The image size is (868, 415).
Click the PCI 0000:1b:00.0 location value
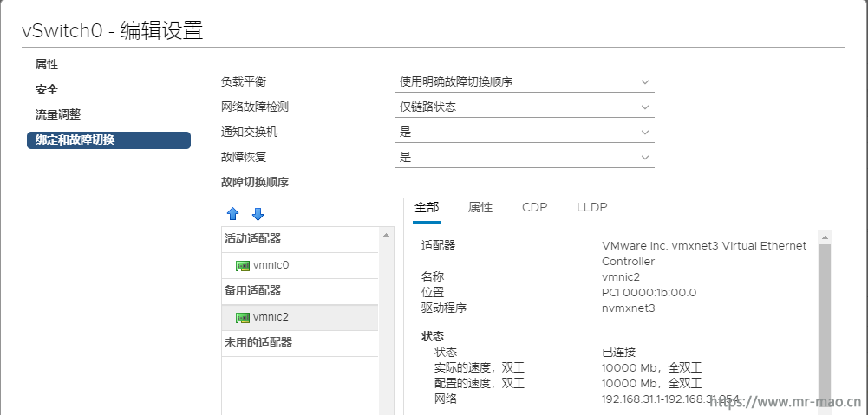(x=649, y=293)
